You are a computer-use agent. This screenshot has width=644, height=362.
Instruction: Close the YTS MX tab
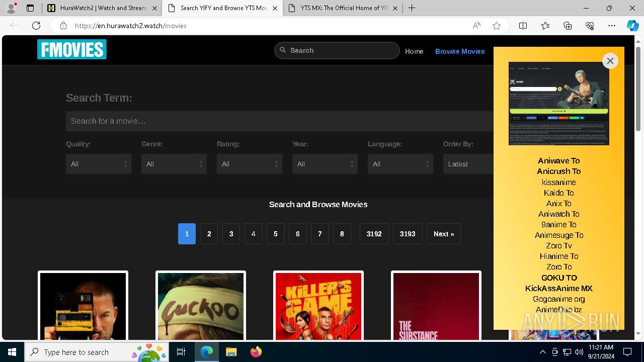[395, 8]
